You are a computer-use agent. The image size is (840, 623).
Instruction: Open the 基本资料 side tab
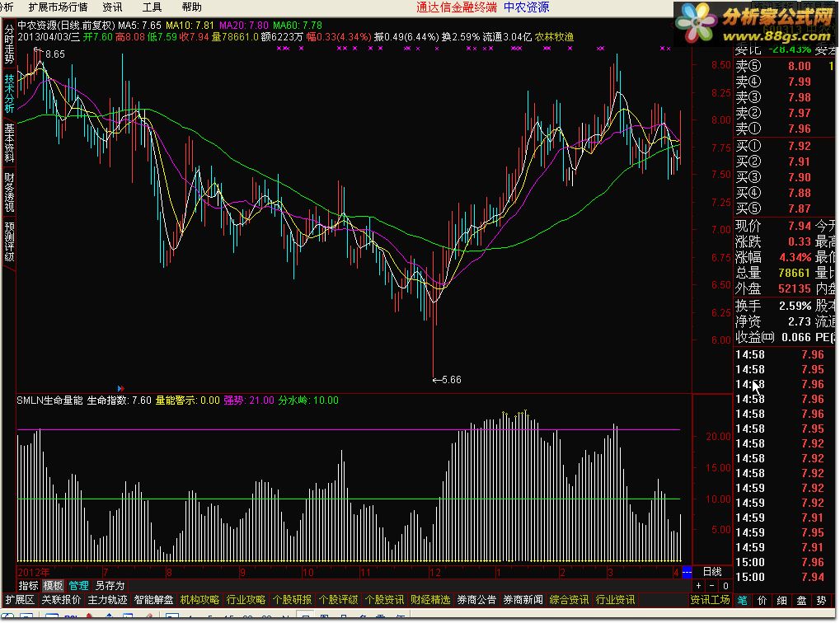8,143
